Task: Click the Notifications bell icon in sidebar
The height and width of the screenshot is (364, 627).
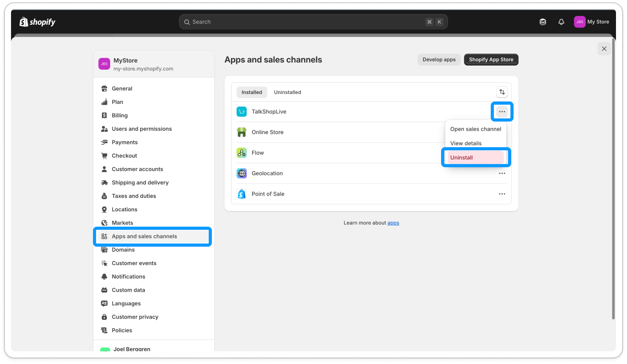Action: pyautogui.click(x=104, y=277)
